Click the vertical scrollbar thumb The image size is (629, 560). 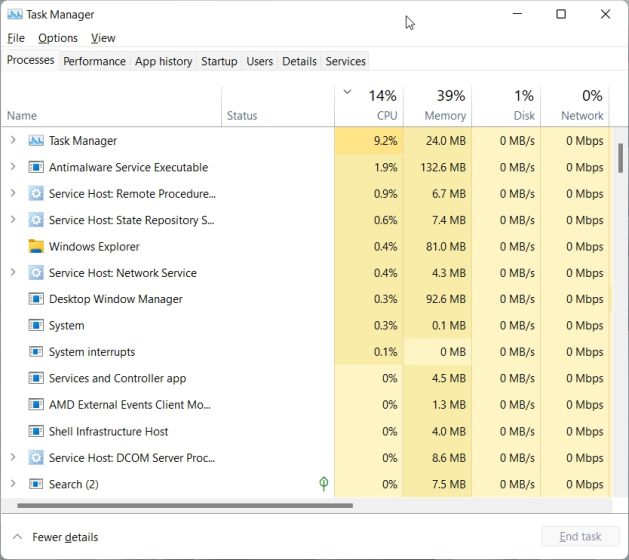[621, 158]
